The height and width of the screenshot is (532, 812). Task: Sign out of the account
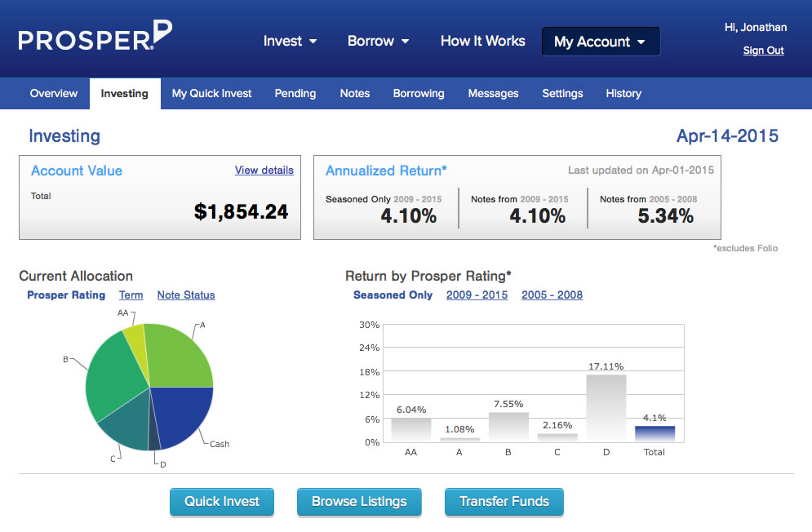pos(763,51)
